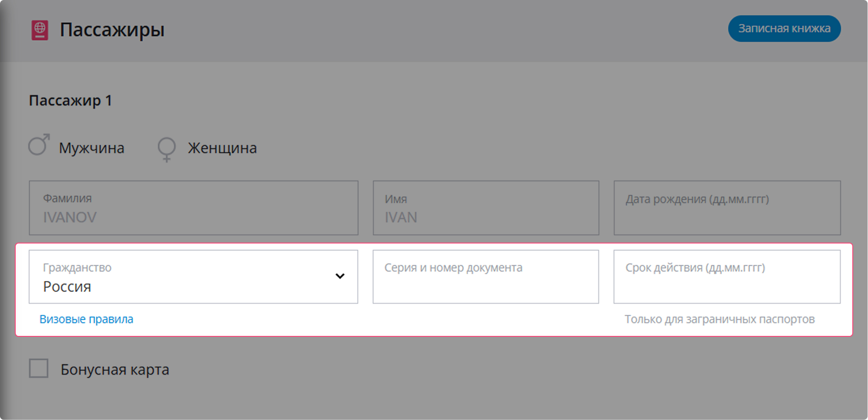This screenshot has height=420, width=868.
Task: Click the selected country value Россия
Action: pos(67,287)
